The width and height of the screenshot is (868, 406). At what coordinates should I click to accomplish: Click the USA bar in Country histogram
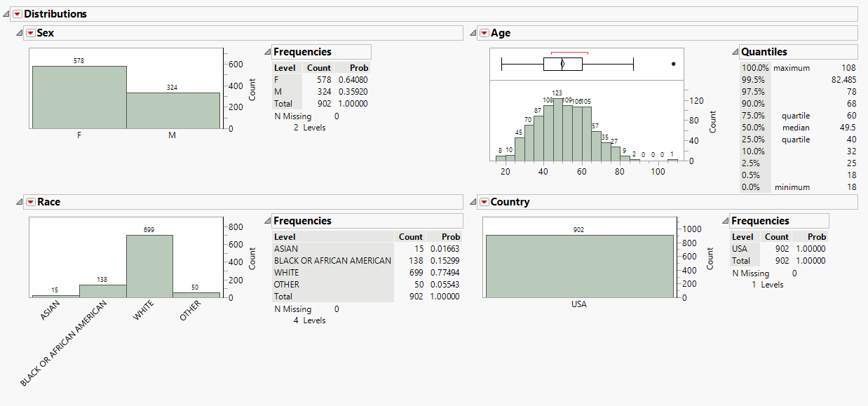coord(578,266)
